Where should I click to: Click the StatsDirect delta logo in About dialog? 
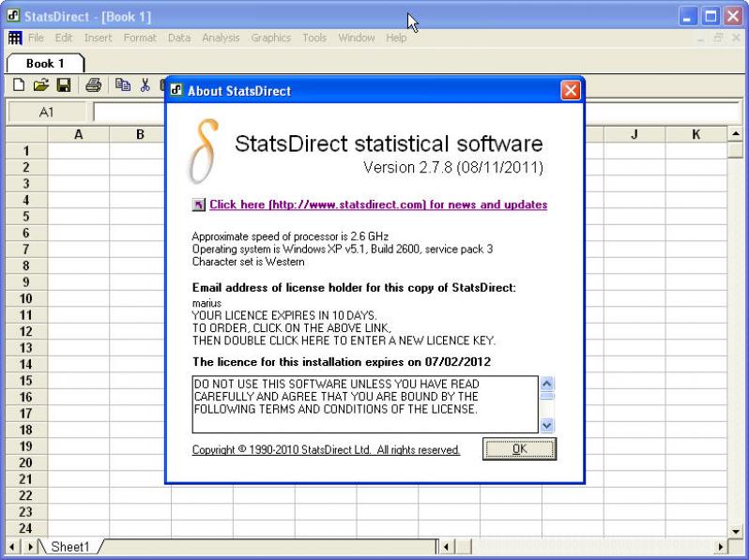[x=204, y=151]
